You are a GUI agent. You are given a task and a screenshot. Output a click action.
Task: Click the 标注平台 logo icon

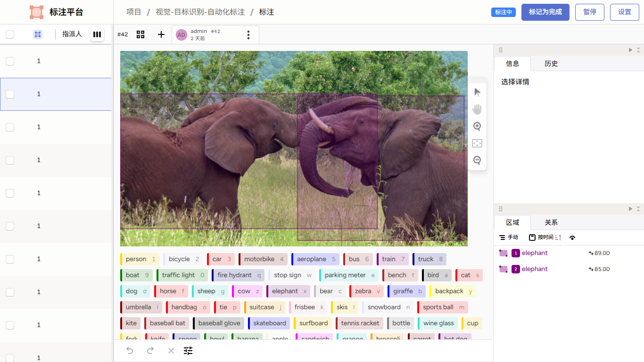point(36,12)
